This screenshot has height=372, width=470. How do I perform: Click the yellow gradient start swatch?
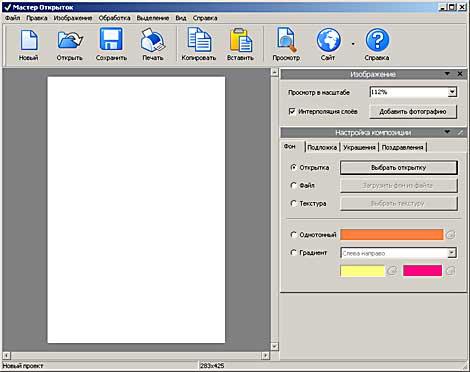click(x=362, y=271)
